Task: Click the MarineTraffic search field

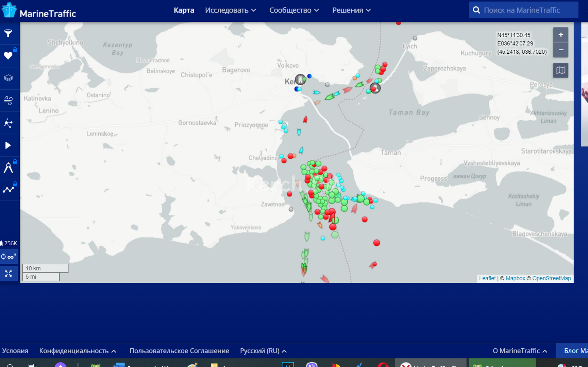Action: 524,10
